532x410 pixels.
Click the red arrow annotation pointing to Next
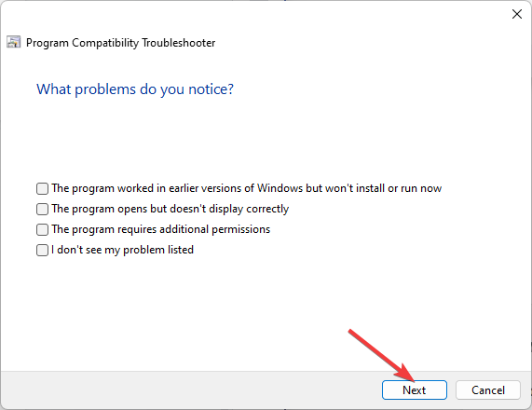(x=382, y=354)
